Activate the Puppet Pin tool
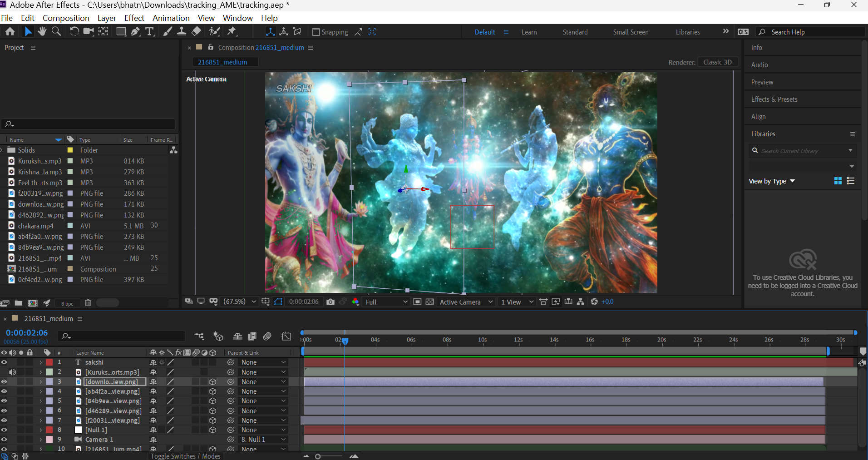Image resolution: width=868 pixels, height=460 pixels. [232, 31]
